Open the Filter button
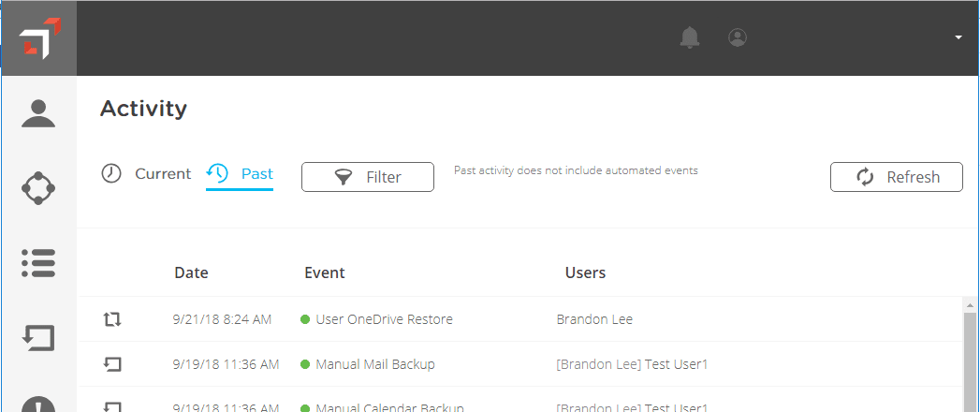Screen dimensions: 980x412 [x=368, y=177]
